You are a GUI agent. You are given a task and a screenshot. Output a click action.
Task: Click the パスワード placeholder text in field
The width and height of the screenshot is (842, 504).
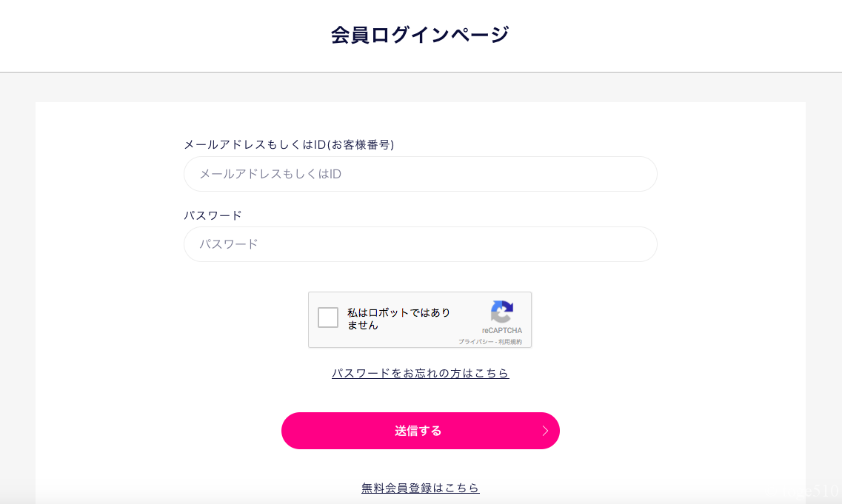pos(229,244)
